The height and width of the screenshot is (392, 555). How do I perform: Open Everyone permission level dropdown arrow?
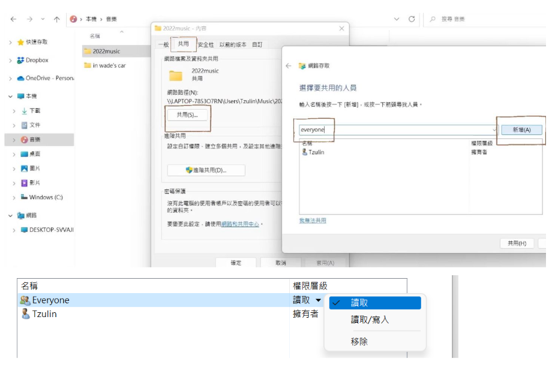point(318,300)
